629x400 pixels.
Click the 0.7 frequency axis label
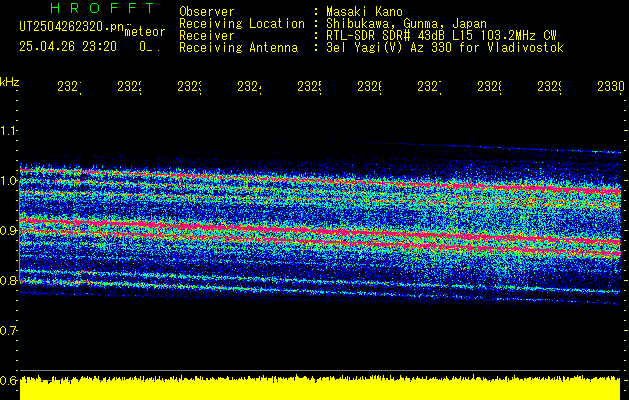[x=9, y=331]
